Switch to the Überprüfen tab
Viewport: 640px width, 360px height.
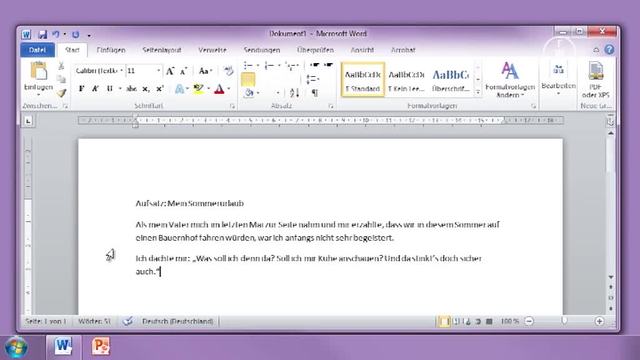[315, 50]
